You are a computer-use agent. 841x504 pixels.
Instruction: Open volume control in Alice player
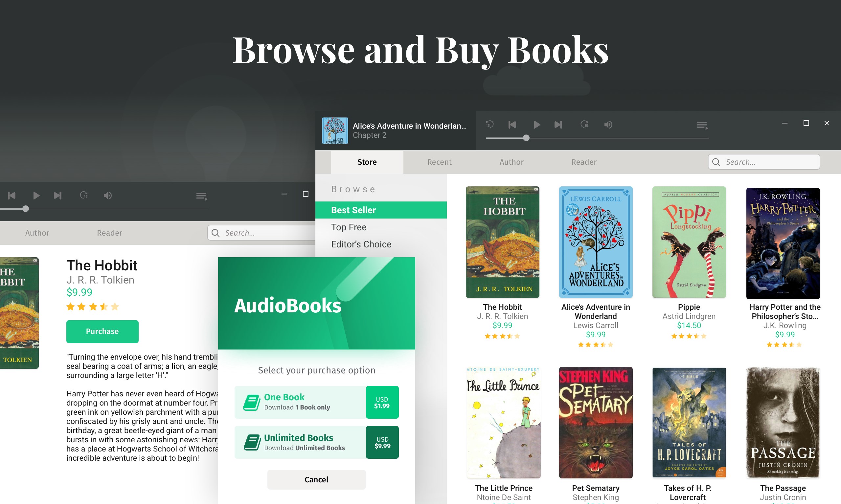[x=608, y=125]
